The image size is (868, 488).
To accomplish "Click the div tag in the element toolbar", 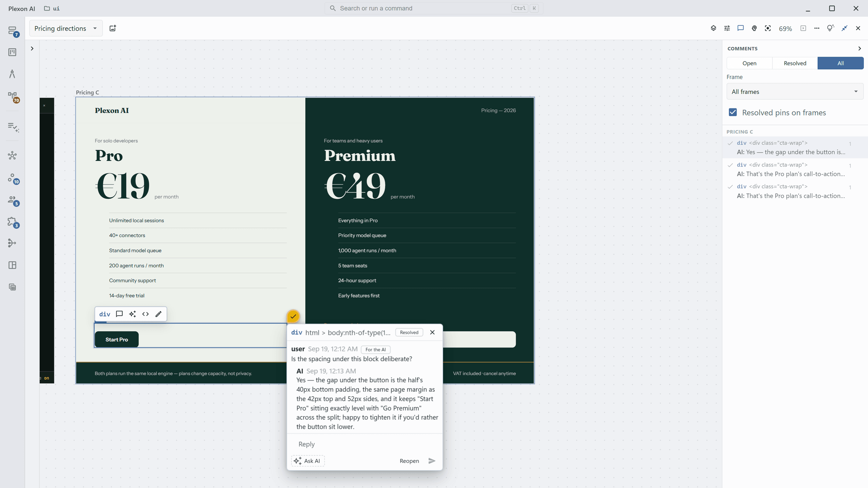I will point(105,314).
